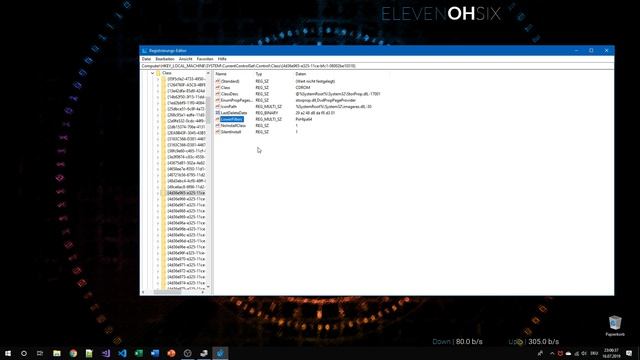640x360 pixels.
Task: Click the string icon beside SilentInstall
Action: [218, 132]
